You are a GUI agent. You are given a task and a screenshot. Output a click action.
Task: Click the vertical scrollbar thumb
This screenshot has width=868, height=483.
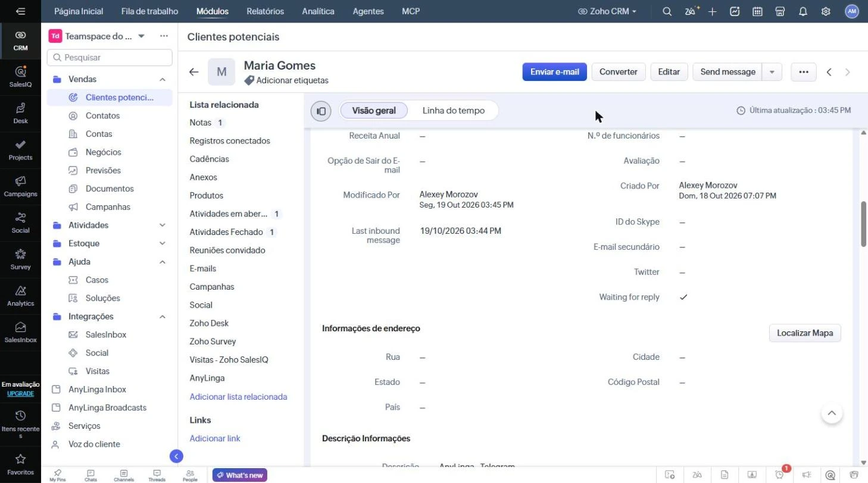(864, 224)
